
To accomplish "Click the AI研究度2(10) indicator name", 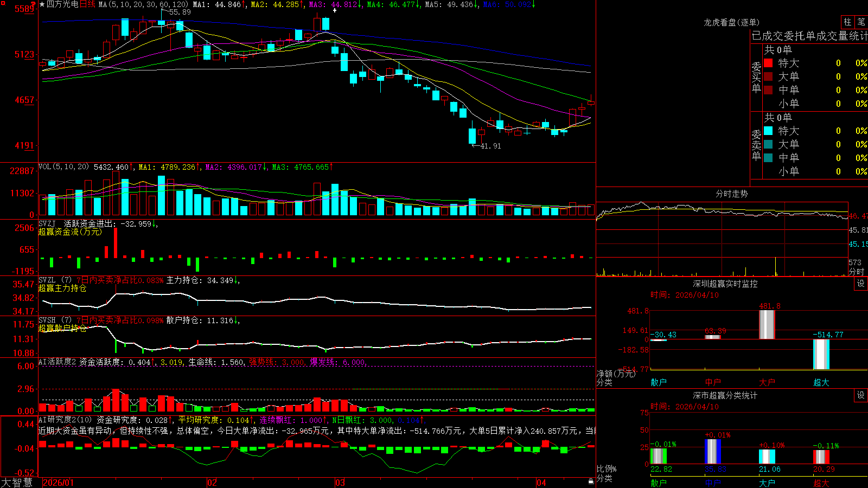I will 65,420.
